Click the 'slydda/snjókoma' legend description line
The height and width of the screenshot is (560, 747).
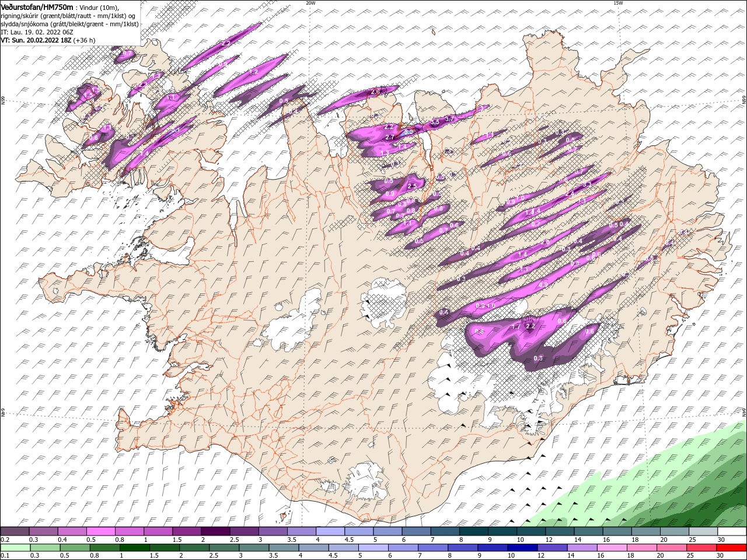[69, 24]
